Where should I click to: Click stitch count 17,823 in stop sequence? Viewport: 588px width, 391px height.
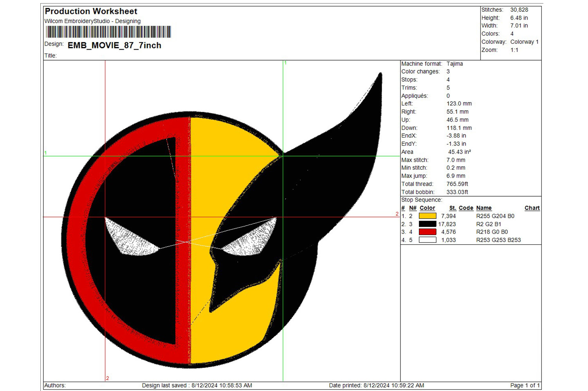pos(447,224)
